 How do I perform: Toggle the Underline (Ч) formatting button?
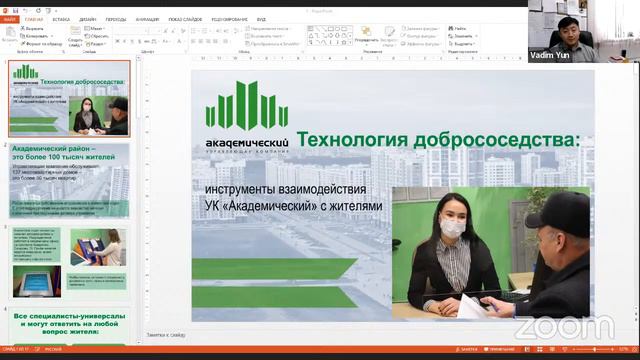[x=132, y=41]
